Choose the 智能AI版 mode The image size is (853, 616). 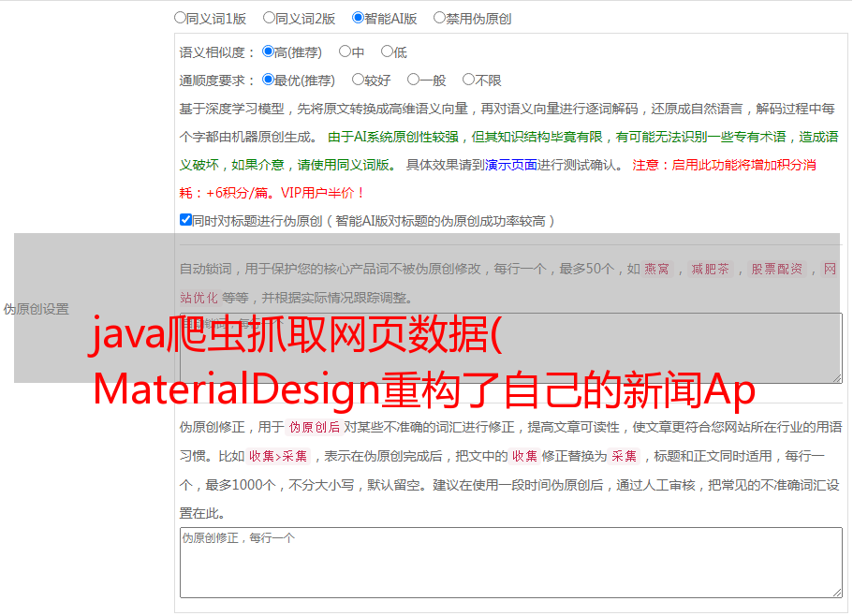[358, 17]
